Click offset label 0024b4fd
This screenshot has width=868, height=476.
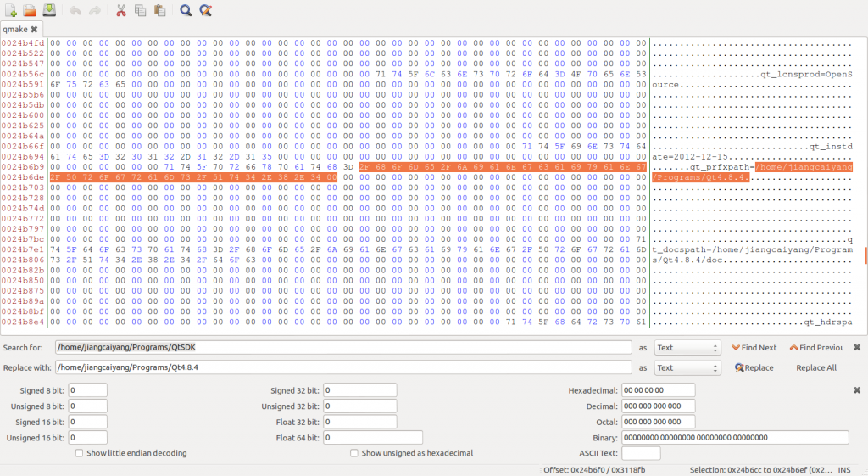(x=23, y=42)
